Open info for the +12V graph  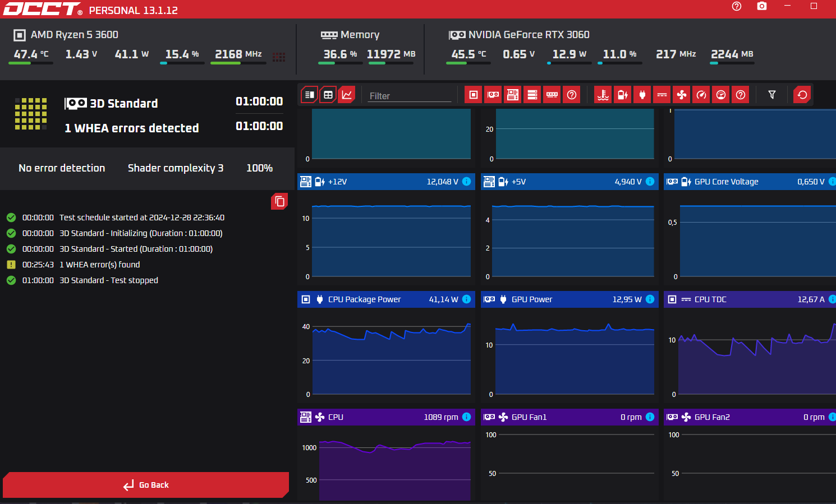tap(466, 182)
